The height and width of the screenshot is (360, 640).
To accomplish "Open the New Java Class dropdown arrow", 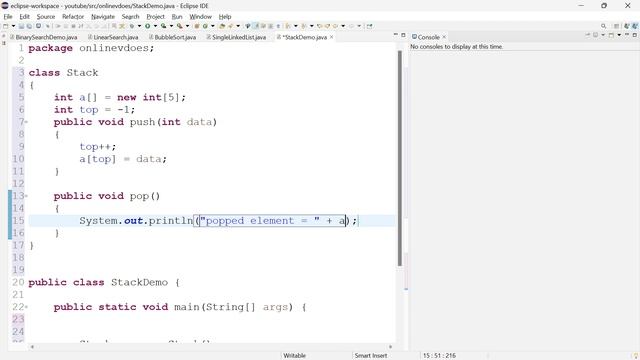I will 213,26.
